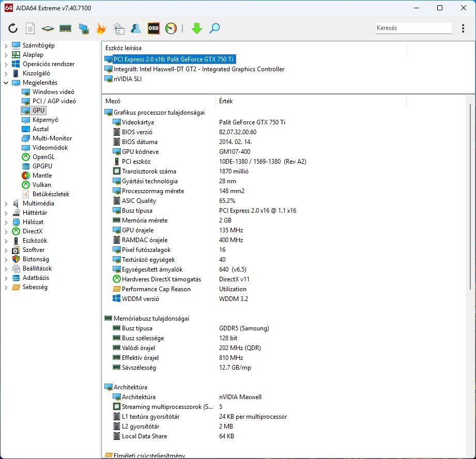Click the memory module toolbar icon
Viewport: 476px width, 459px height.
tap(65, 28)
